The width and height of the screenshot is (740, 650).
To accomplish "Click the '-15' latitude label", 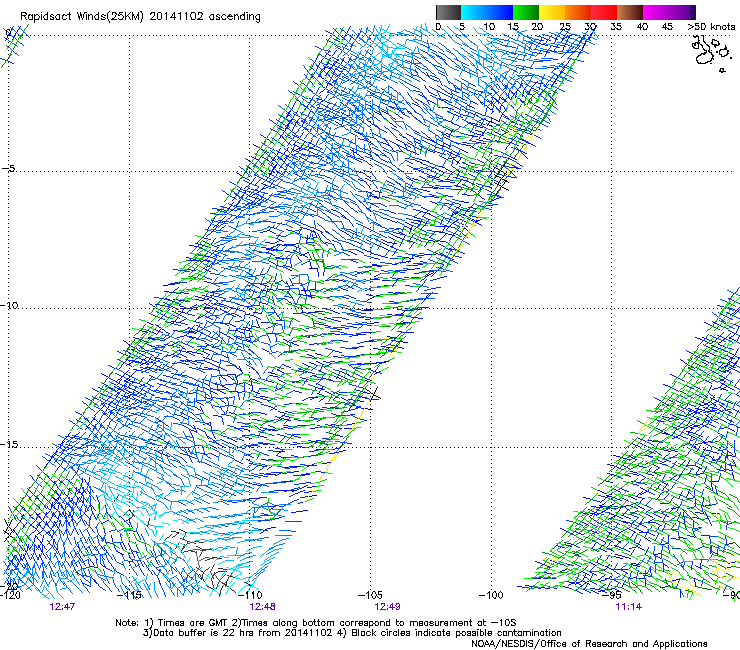I will (x=9, y=444).
